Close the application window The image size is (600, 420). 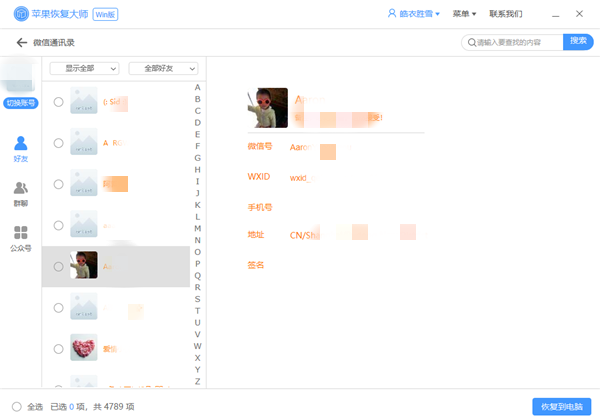click(579, 14)
